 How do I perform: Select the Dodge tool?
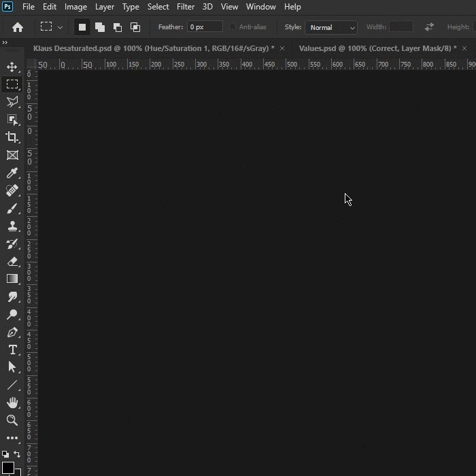(x=12, y=314)
